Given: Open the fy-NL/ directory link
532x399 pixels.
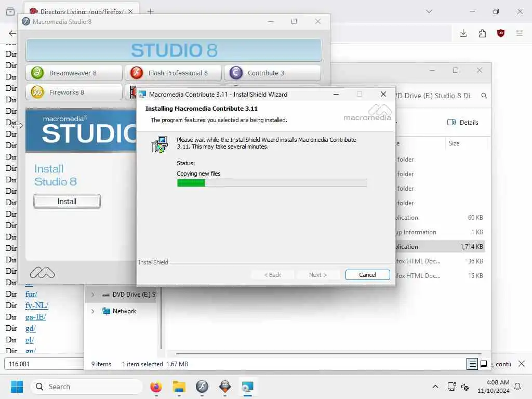Looking at the screenshot, I should 37,305.
